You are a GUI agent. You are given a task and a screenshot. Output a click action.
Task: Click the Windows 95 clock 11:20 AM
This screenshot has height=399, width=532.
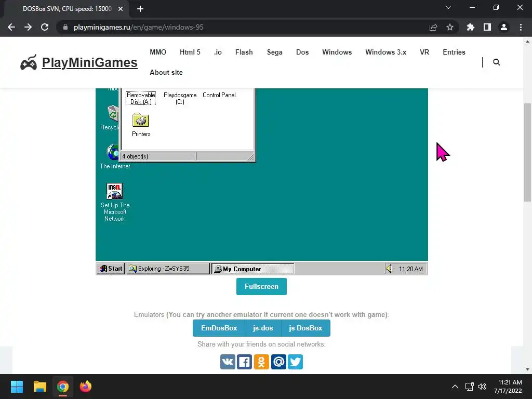pyautogui.click(x=410, y=269)
